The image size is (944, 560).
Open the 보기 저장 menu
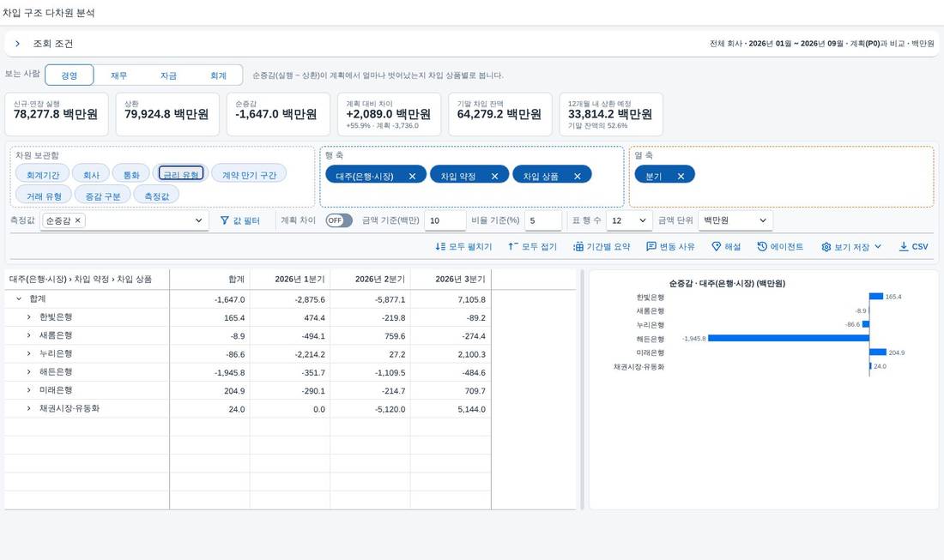point(851,247)
